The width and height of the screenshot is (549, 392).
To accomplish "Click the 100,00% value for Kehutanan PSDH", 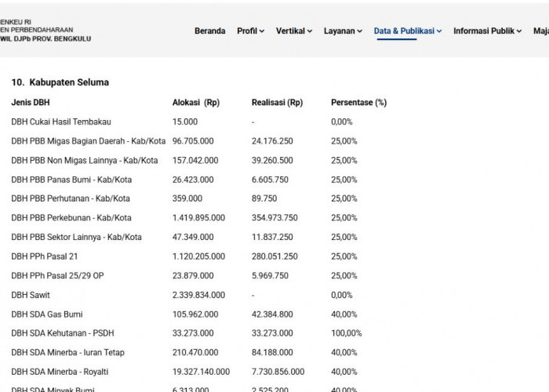I will click(346, 333).
